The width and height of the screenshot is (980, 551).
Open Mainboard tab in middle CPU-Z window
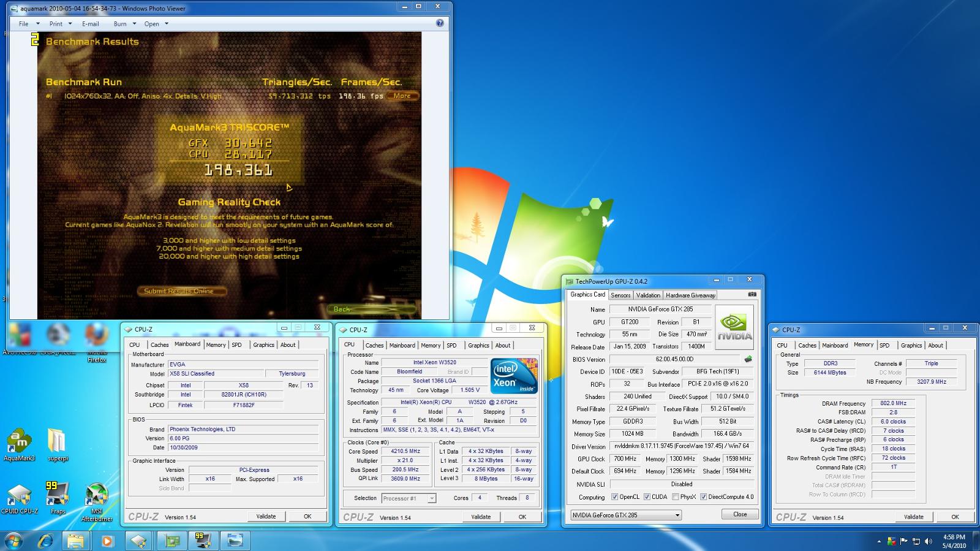click(x=402, y=346)
